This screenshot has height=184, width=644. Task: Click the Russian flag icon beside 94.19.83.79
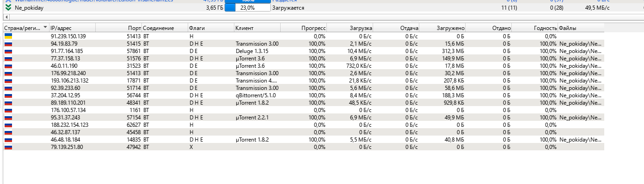point(8,43)
